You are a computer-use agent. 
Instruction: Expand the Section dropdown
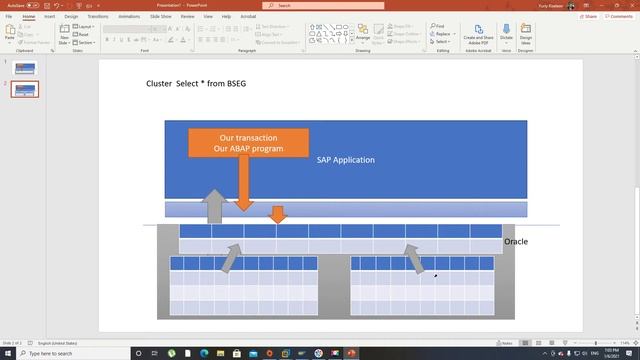pyautogui.click(x=84, y=42)
